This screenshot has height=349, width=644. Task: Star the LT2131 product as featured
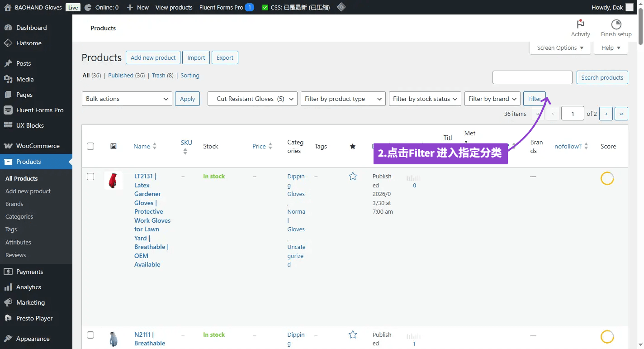[353, 177]
